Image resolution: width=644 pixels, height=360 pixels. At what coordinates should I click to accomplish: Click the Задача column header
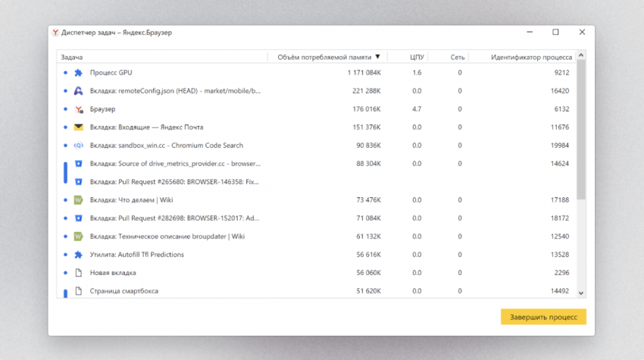coord(72,57)
